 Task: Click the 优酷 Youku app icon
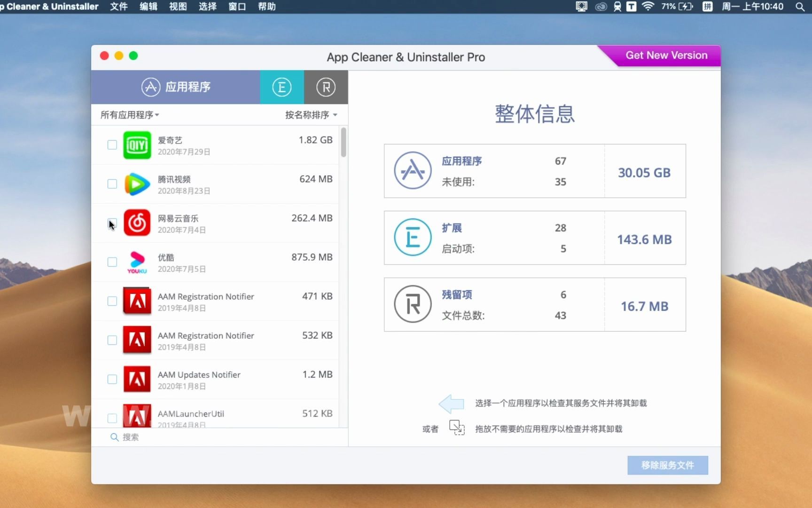pos(137,262)
